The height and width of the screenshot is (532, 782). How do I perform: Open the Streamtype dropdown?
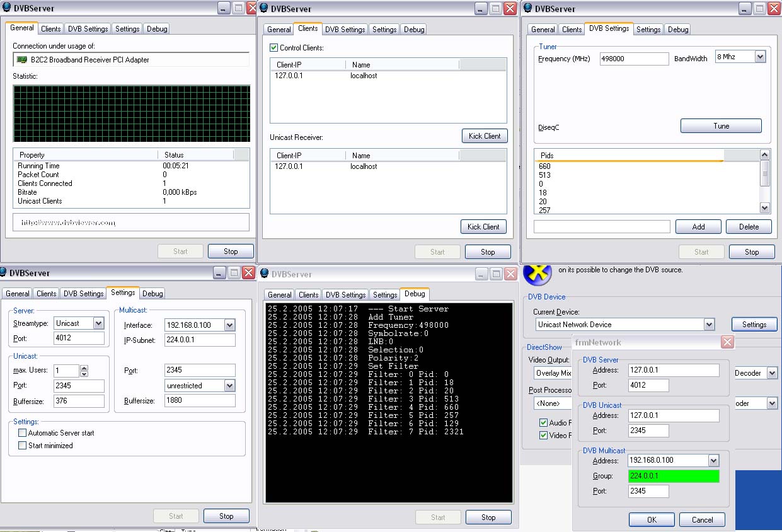pos(98,323)
